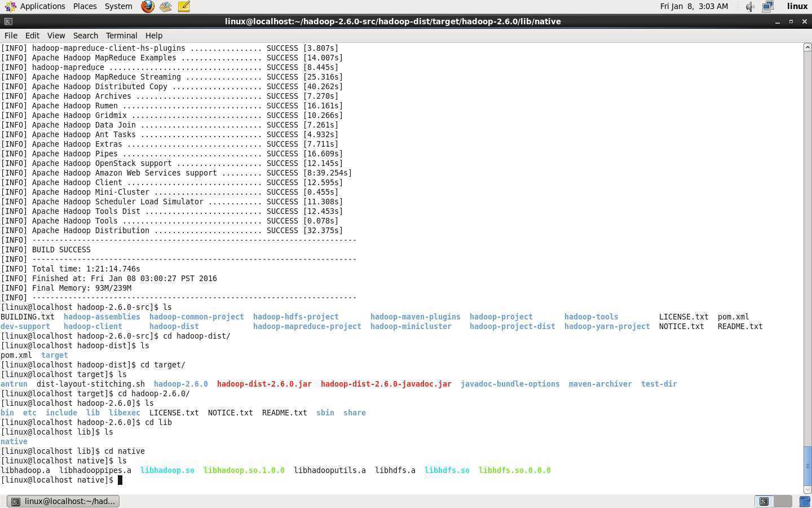812x508 pixels.
Task: Click the BUILD SUCCESS line
Action: (x=45, y=249)
